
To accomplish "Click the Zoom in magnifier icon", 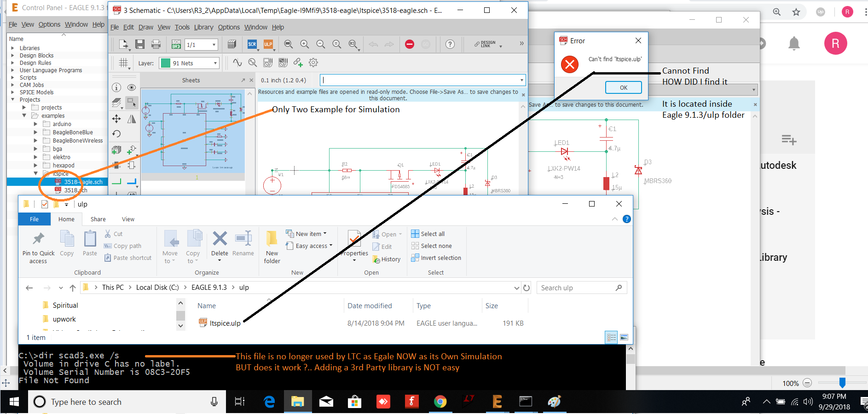I will tap(305, 44).
